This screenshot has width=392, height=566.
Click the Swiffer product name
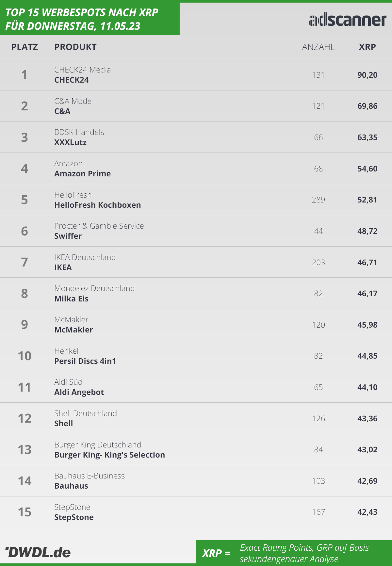tap(68, 236)
